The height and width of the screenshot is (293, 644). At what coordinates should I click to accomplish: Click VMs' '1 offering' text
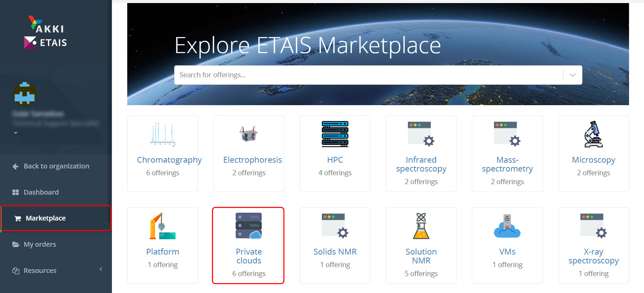pyautogui.click(x=507, y=265)
